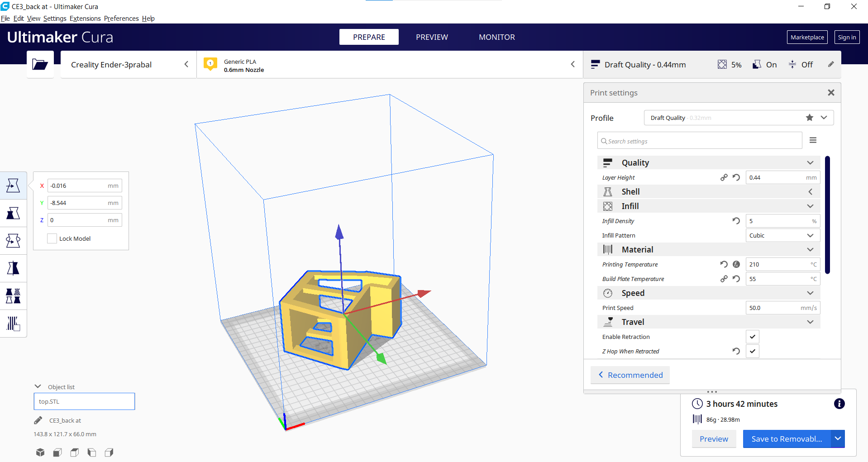Collapse the Speed section
Screen dimensions: 868x462
pyautogui.click(x=709, y=293)
